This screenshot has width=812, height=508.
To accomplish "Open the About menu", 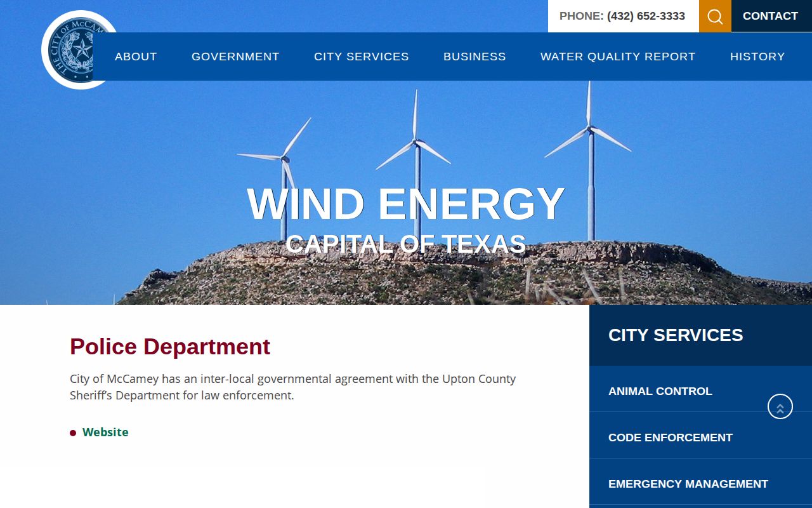I will coord(136,57).
